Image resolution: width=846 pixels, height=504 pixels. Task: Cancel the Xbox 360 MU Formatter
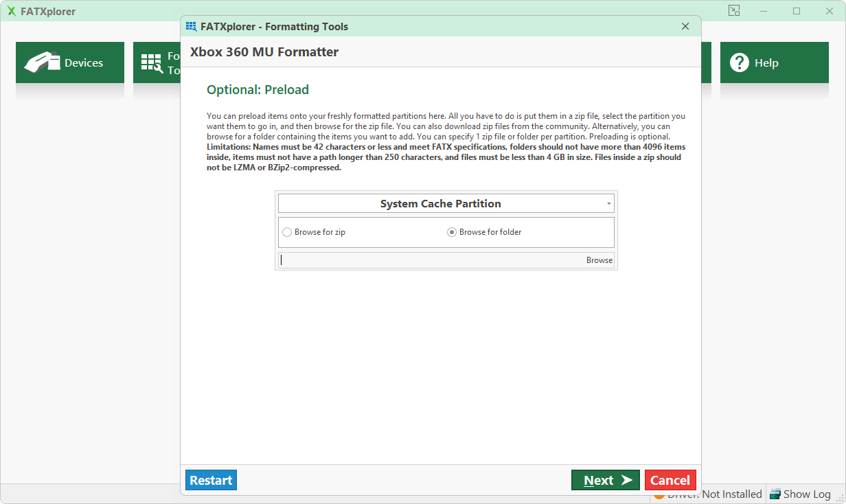[670, 480]
